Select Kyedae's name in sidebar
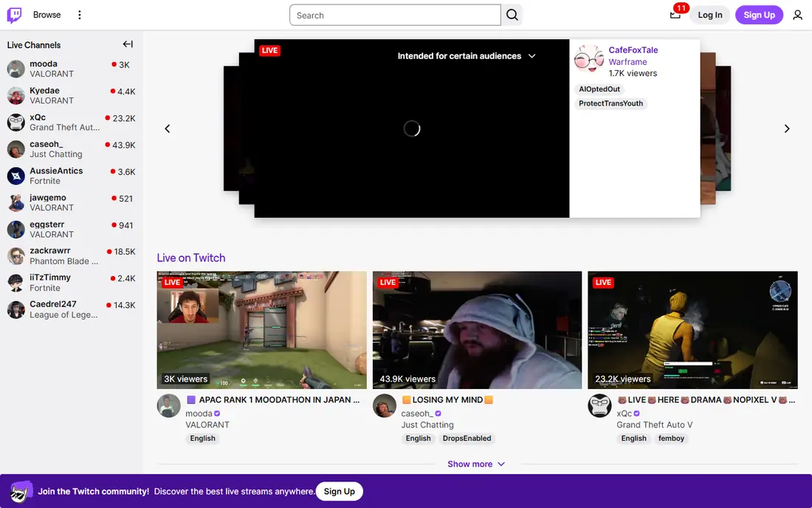The width and height of the screenshot is (812, 508). tap(44, 91)
